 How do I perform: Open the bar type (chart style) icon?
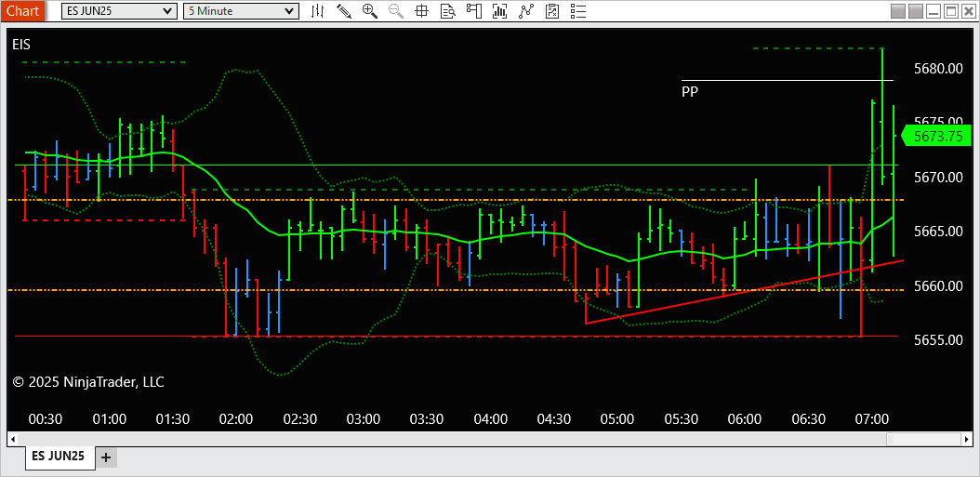coord(318,10)
